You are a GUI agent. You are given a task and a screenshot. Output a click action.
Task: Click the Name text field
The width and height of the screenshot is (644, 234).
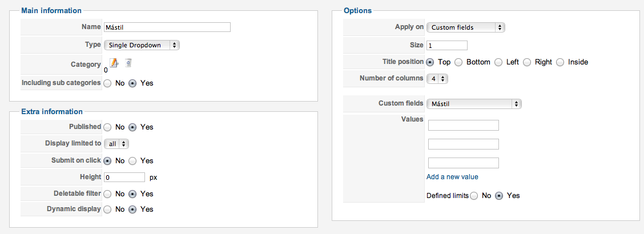click(x=167, y=27)
